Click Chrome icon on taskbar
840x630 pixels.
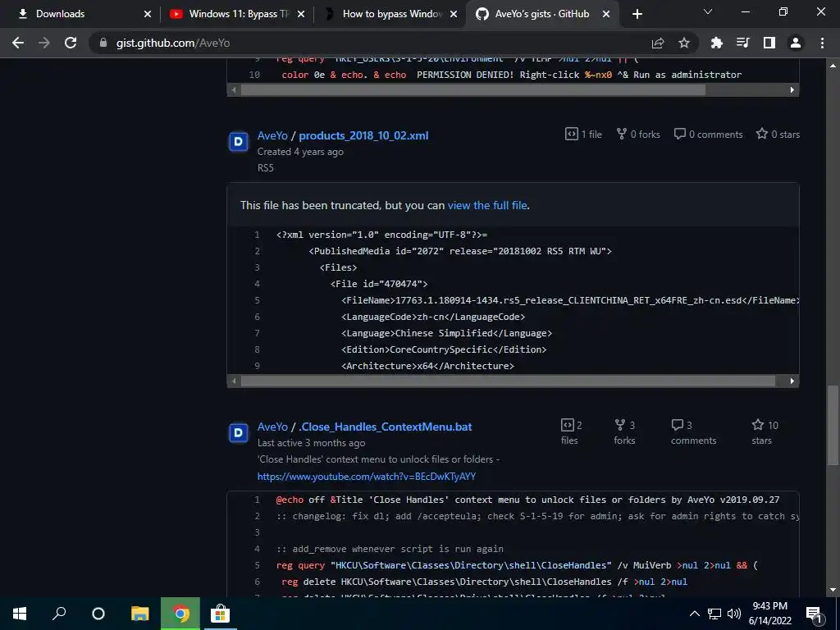tap(180, 614)
